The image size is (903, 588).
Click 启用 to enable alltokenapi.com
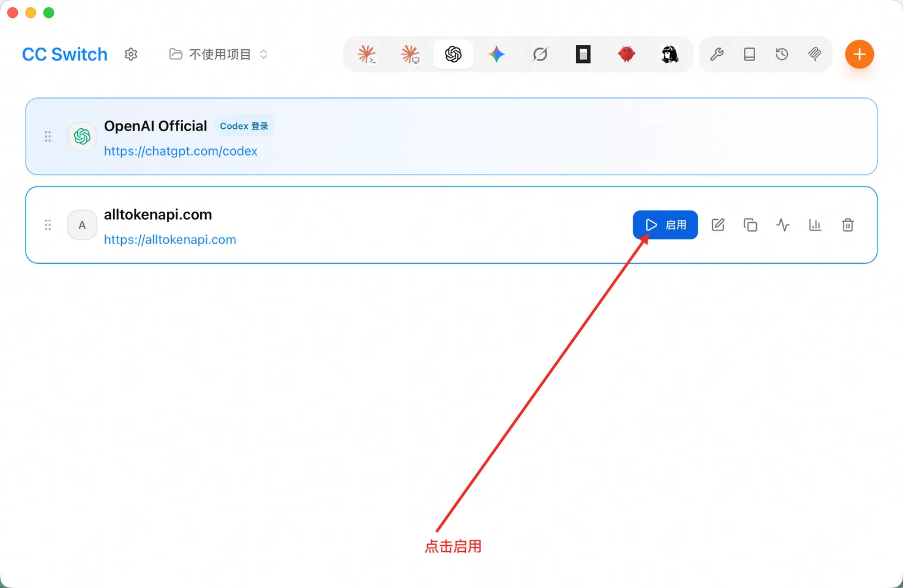[665, 225]
